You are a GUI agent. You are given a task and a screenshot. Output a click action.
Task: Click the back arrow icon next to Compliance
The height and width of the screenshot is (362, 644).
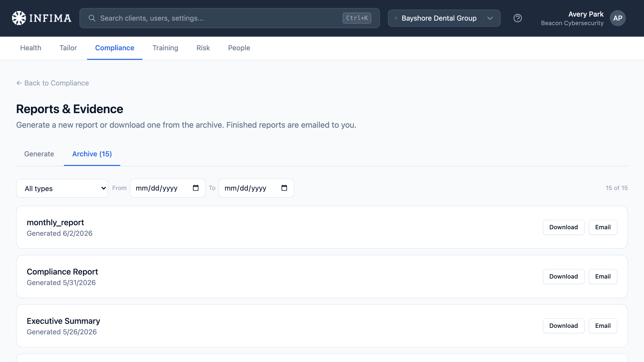pyautogui.click(x=19, y=83)
